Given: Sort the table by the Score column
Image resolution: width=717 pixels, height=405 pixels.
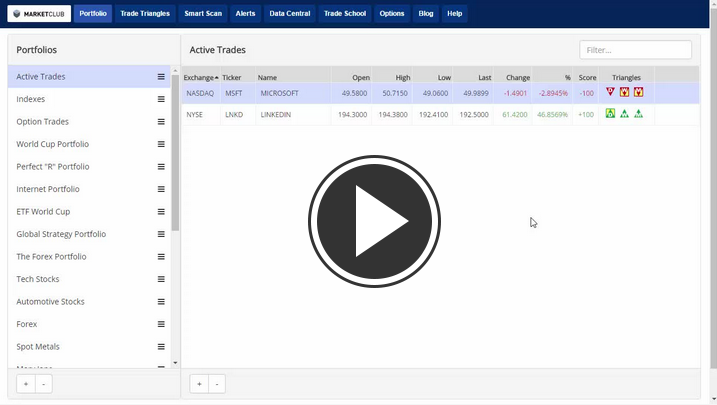Looking at the screenshot, I should [x=587, y=77].
